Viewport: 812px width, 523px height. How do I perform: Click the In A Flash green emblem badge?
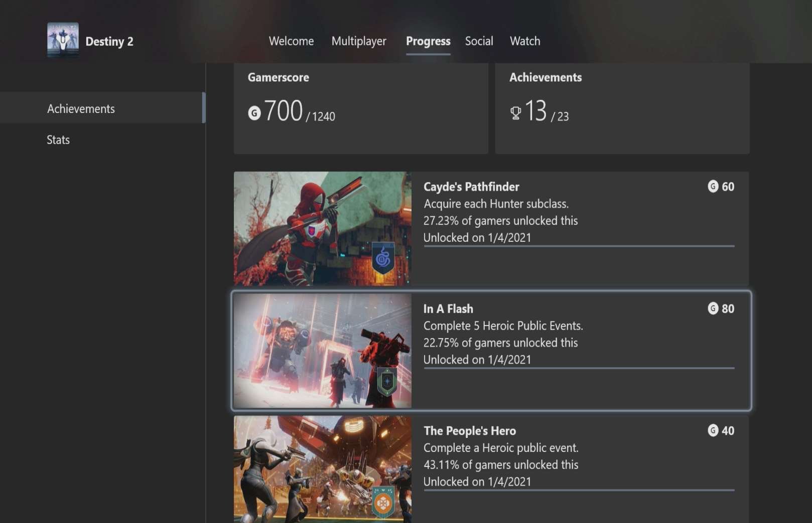coord(387,382)
